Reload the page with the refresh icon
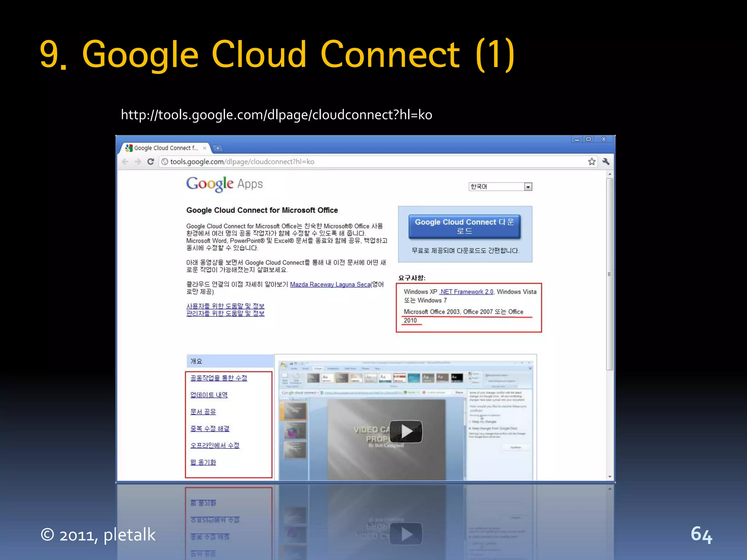This screenshot has width=747, height=560. [150, 162]
